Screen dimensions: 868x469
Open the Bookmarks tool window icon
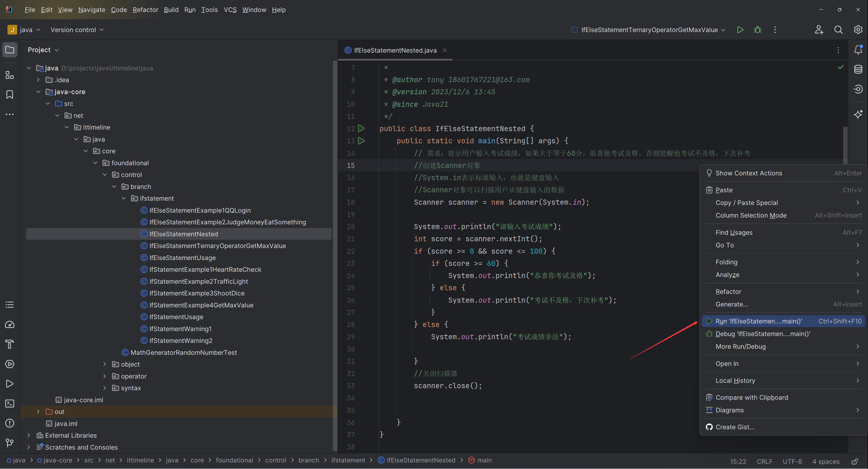[x=10, y=95]
